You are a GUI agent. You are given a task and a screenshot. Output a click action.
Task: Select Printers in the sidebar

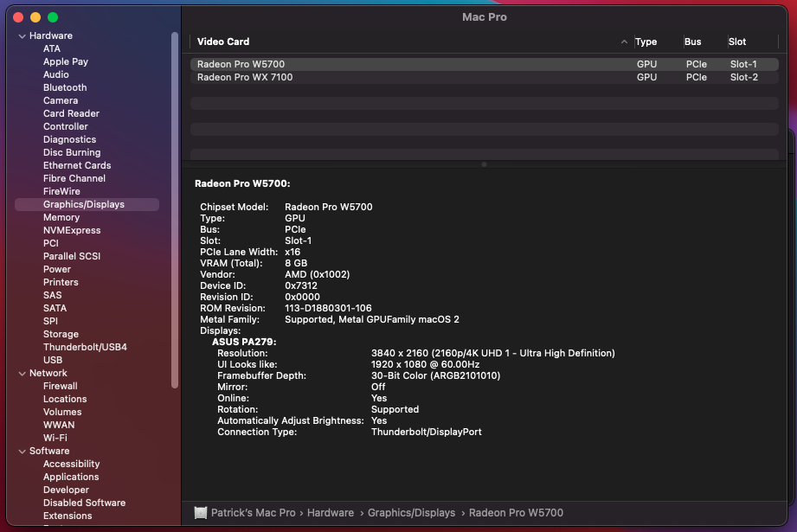[x=61, y=282]
